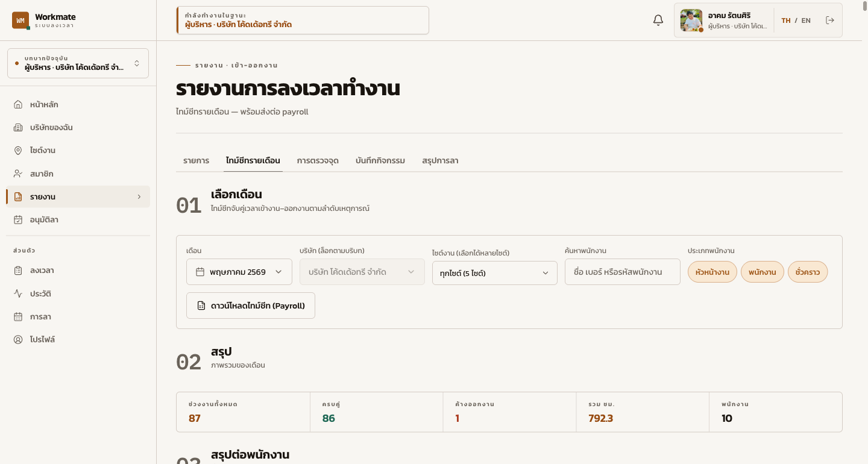868x464 pixels.
Task: Open the notifications bell
Action: pos(658,20)
